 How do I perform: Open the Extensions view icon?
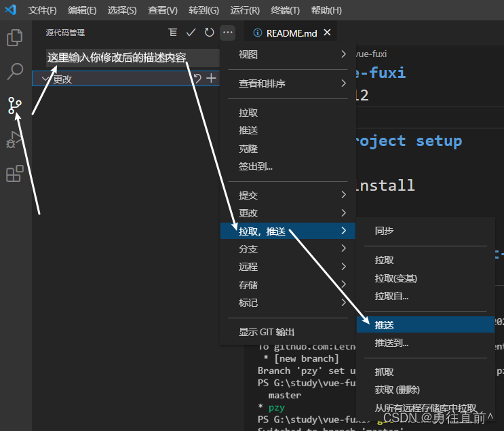tap(14, 174)
